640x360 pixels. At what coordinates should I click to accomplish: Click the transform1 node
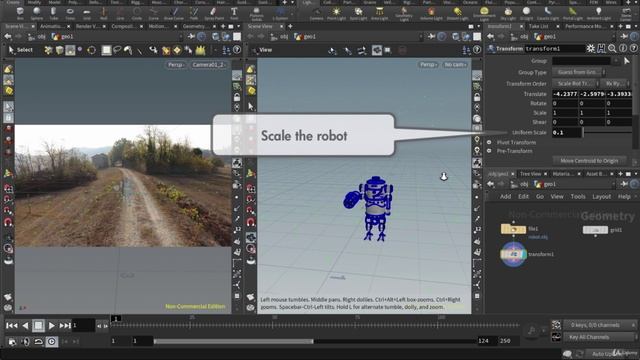click(x=513, y=254)
